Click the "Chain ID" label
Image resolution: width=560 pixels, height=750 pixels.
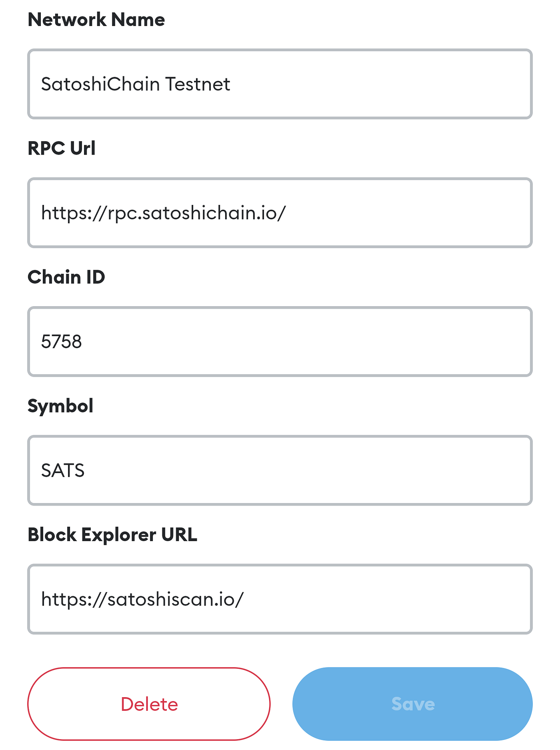(66, 277)
